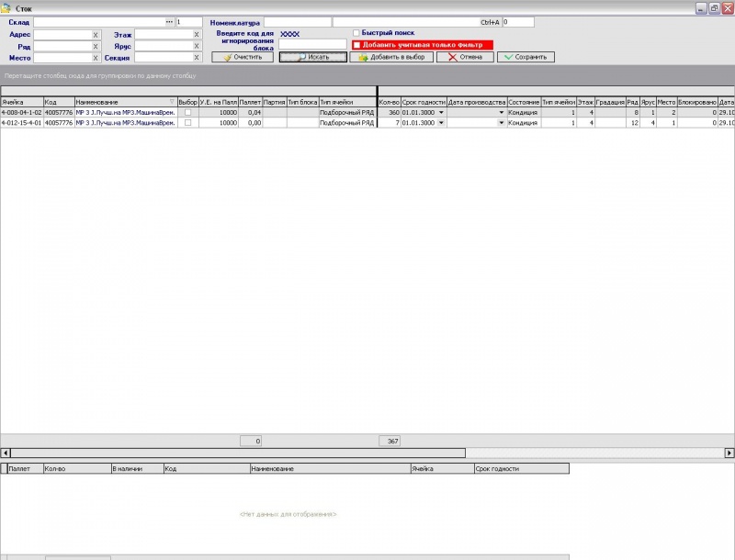Clear the Место field with X
735x560 pixels.
pyautogui.click(x=96, y=58)
